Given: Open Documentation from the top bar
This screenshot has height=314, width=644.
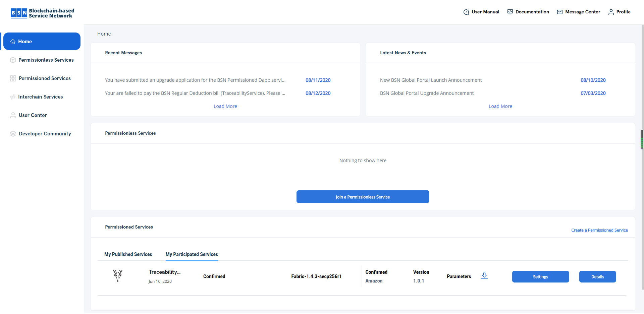Looking at the screenshot, I should [528, 12].
